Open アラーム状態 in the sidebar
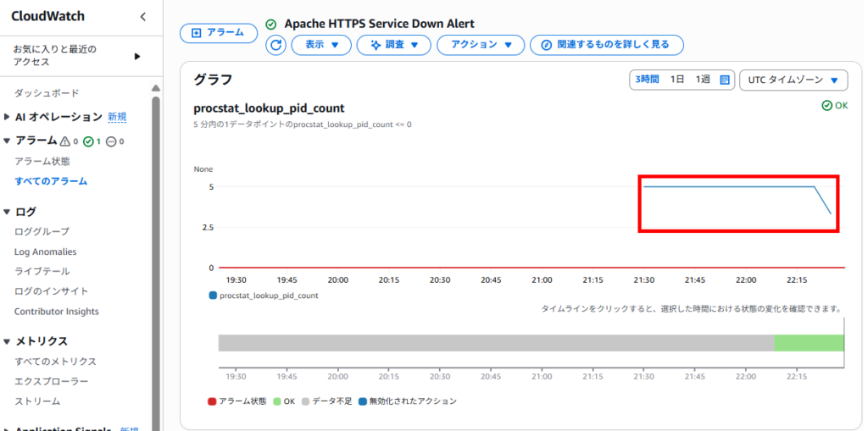 pyautogui.click(x=42, y=162)
